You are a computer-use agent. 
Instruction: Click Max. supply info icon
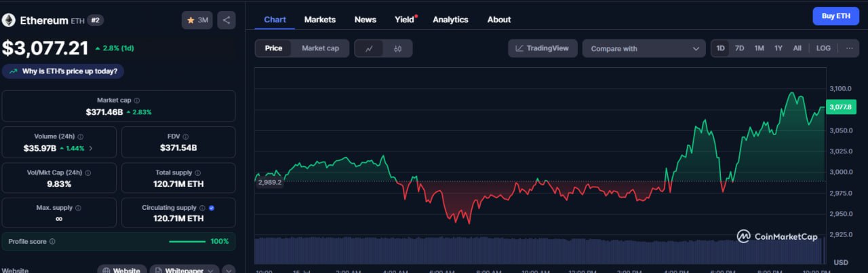78,208
